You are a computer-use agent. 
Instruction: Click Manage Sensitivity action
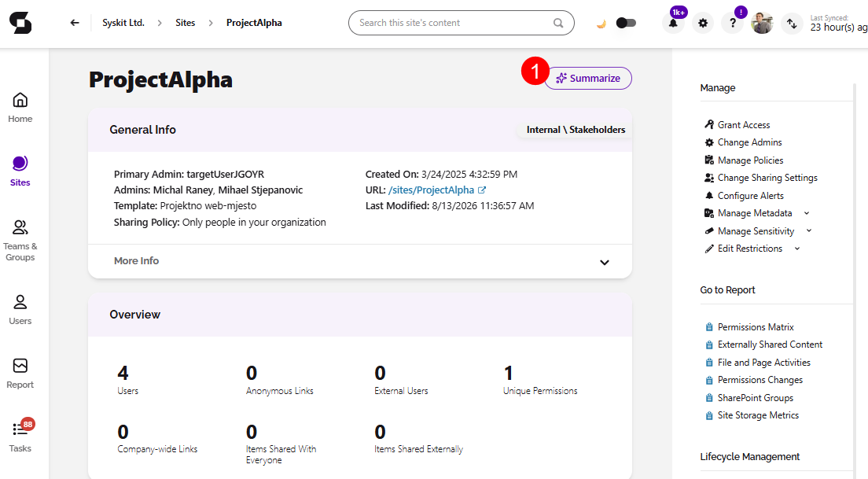point(749,231)
